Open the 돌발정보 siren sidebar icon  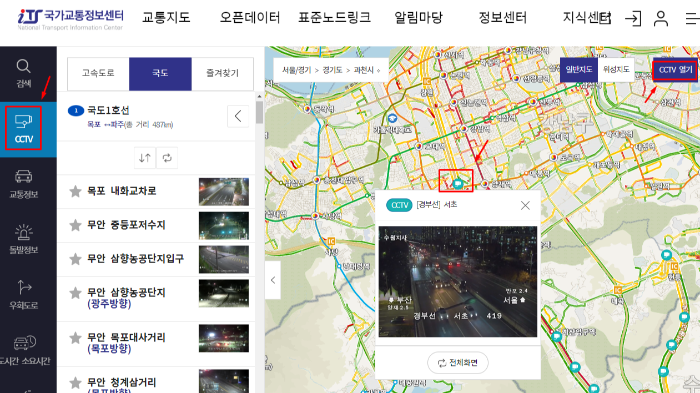click(24, 239)
